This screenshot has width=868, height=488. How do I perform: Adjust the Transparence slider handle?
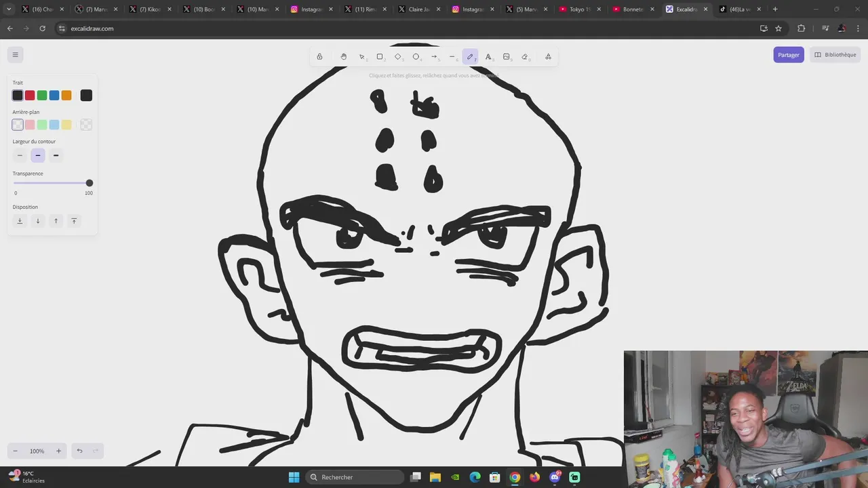89,183
